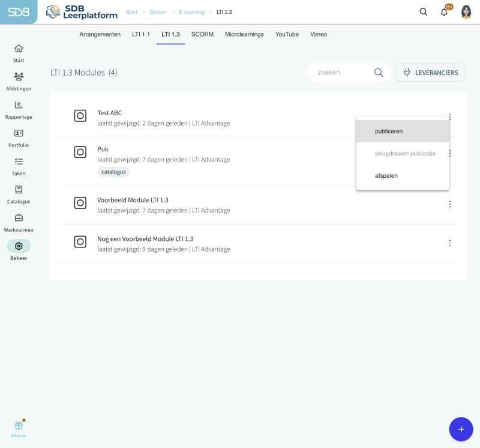Choose publiceren from the context menu
This screenshot has height=448, width=480.
coord(403,131)
